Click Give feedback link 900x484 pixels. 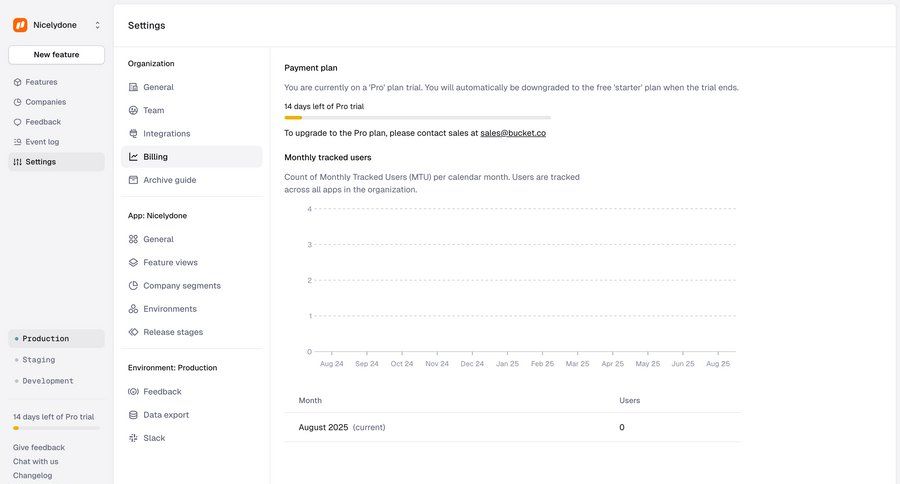tap(39, 447)
